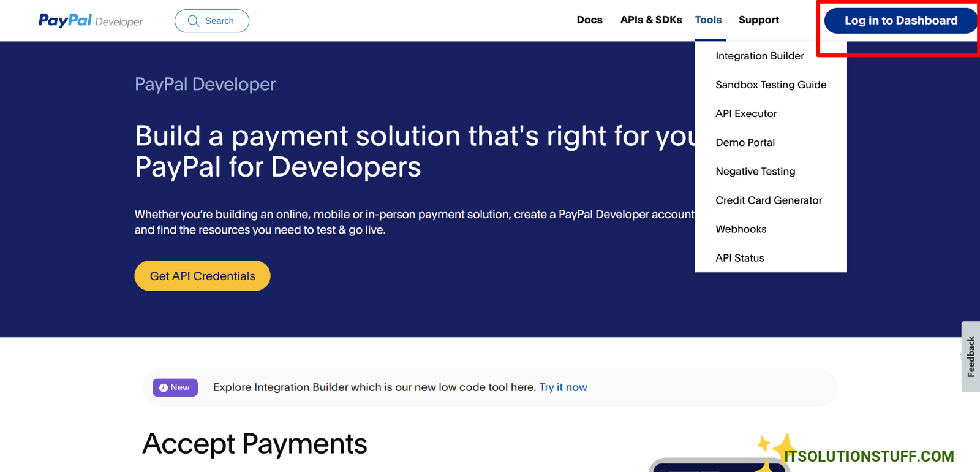The width and height of the screenshot is (980, 472).
Task: Collapse the Tools dropdown menu
Action: pos(708,20)
